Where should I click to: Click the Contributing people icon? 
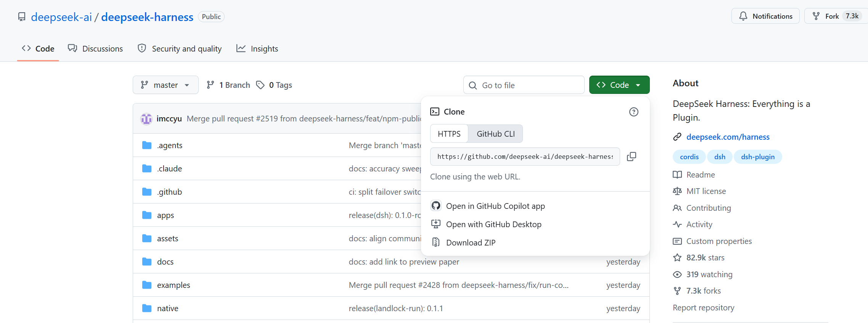coord(677,208)
